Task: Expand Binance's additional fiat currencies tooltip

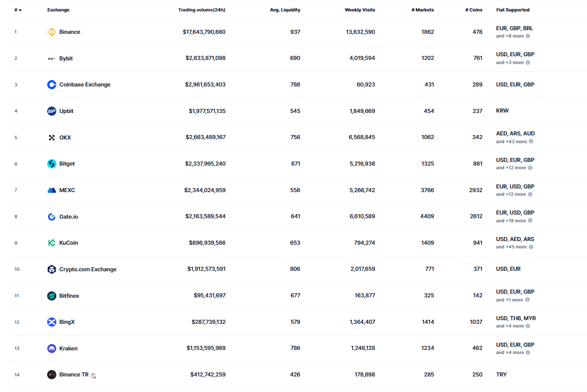Action: tap(527, 36)
